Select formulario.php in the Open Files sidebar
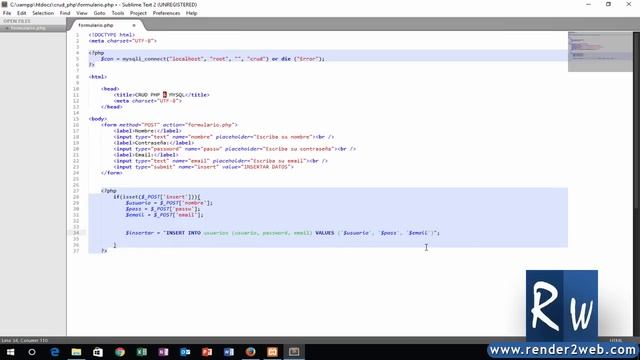Image resolution: width=640 pixels, height=360 pixels. 28,28
